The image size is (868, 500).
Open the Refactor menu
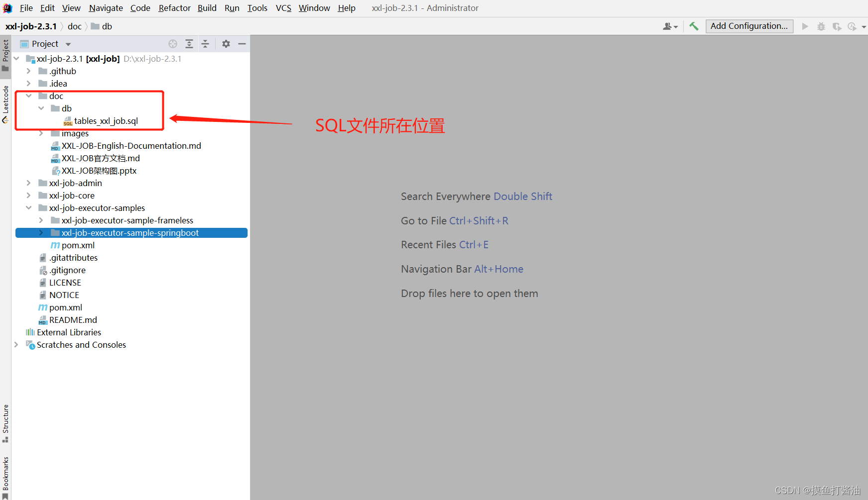coord(174,8)
